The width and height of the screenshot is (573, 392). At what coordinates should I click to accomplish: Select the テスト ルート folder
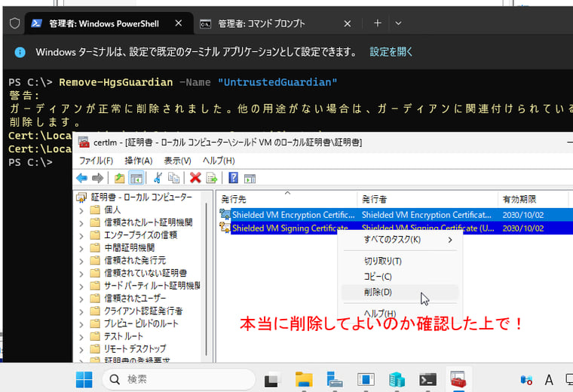pyautogui.click(x=124, y=336)
